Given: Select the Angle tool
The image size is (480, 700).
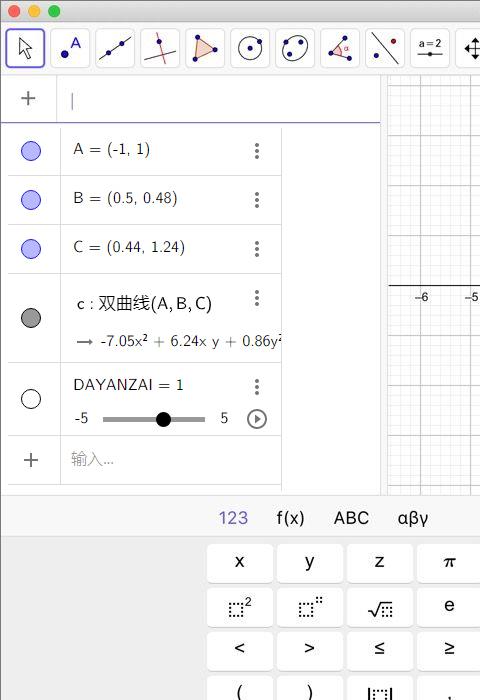Looking at the screenshot, I should [340, 48].
